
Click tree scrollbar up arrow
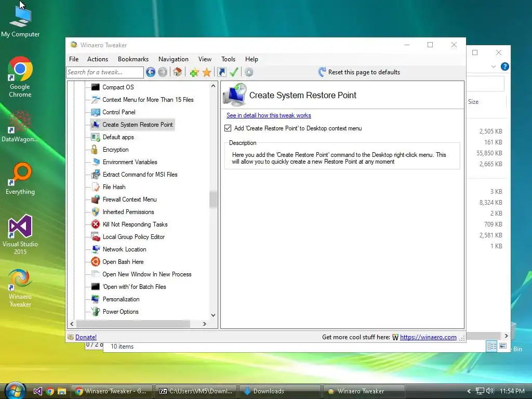pyautogui.click(x=213, y=86)
